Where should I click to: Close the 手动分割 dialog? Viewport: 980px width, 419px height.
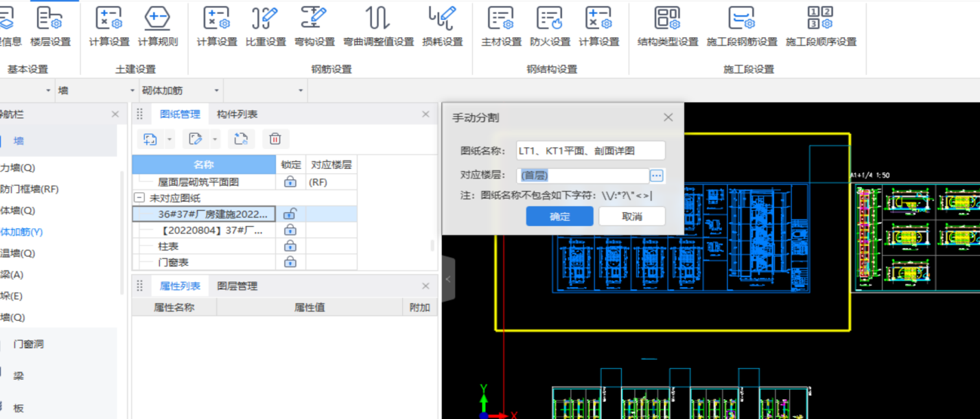point(668,117)
